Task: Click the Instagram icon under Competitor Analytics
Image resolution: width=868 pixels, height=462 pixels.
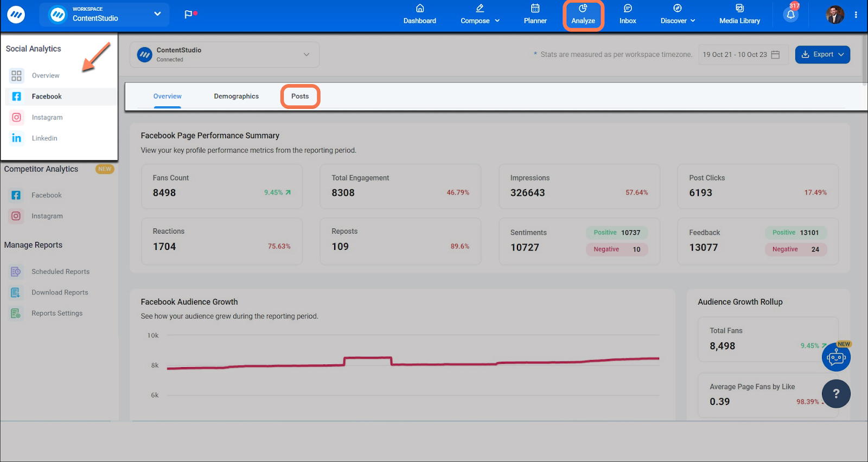Action: tap(16, 216)
